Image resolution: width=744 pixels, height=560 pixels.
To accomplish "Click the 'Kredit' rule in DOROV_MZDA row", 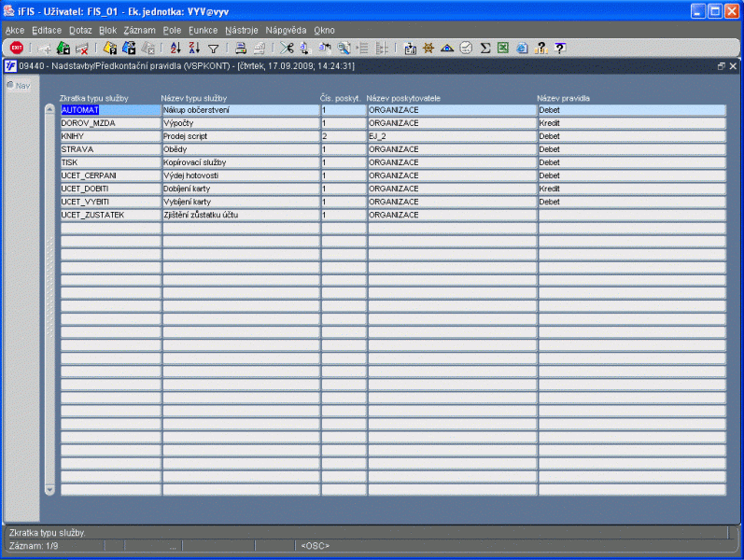I will pos(632,123).
